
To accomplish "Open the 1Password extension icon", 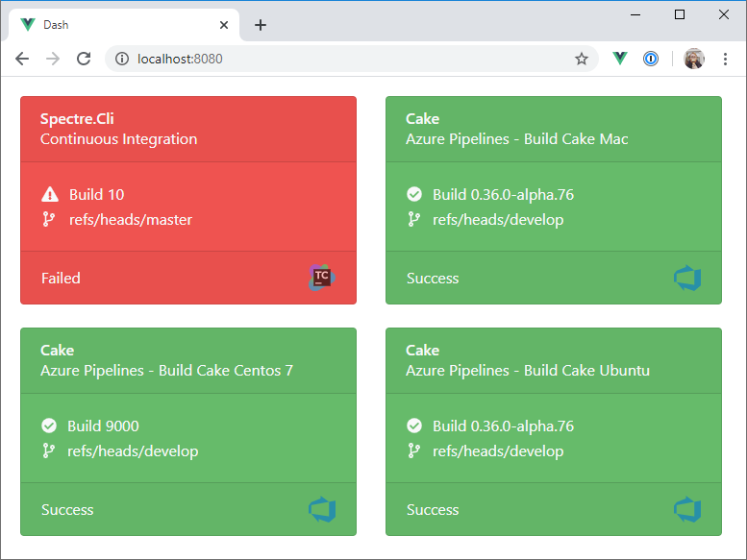I will (651, 59).
